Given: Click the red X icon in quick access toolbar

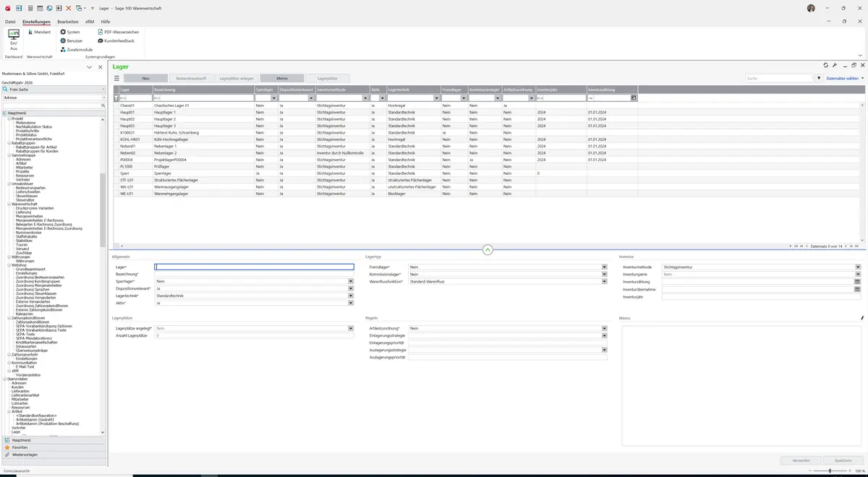Looking at the screenshot, I should pos(69,8).
